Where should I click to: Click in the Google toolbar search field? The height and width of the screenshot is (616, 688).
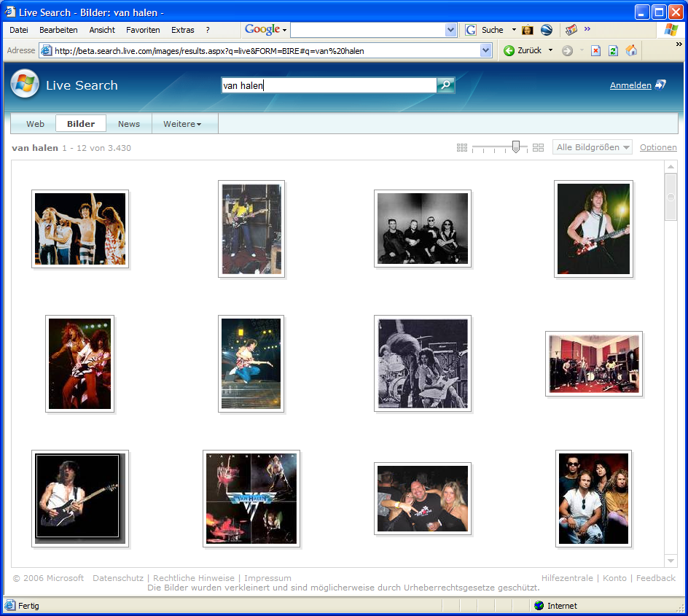pyautogui.click(x=368, y=30)
